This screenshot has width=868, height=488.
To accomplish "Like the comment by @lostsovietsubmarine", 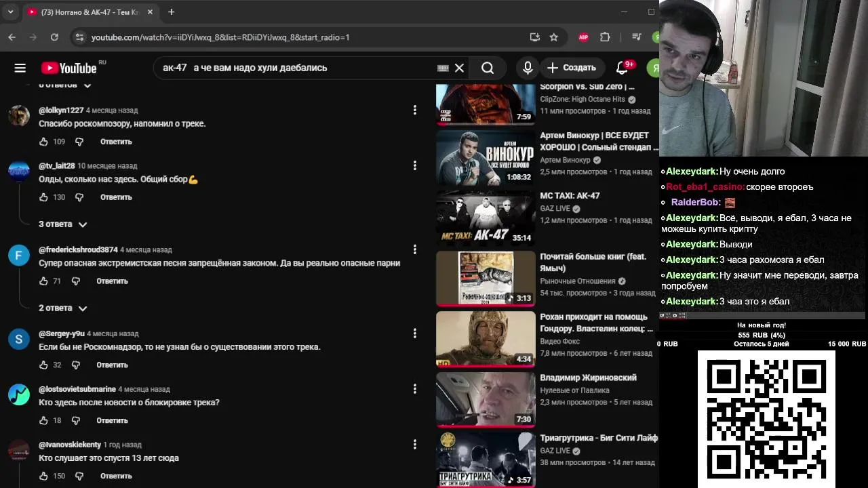I will tap(43, 421).
